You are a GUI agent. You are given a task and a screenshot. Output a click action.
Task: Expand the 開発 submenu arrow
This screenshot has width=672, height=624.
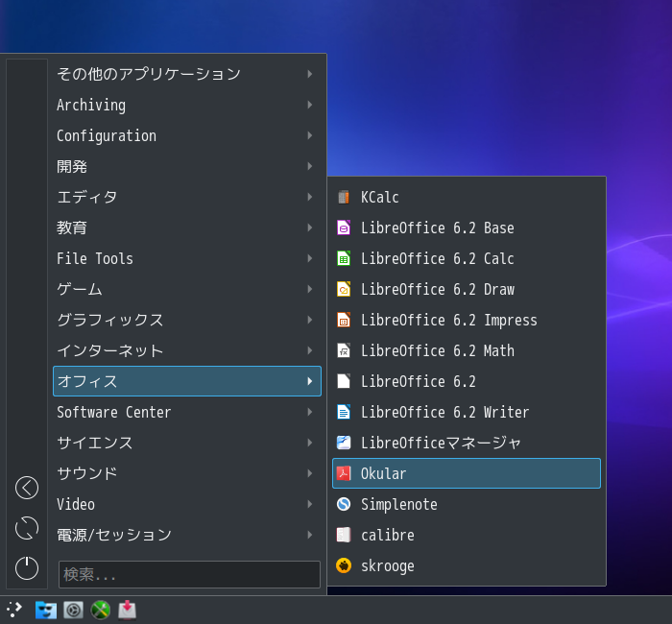click(310, 166)
